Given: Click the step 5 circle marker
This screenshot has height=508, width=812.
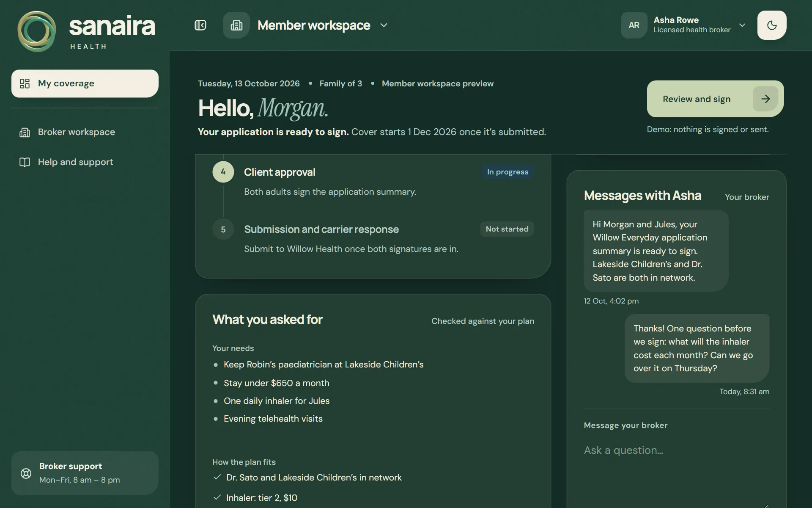Looking at the screenshot, I should 223,229.
